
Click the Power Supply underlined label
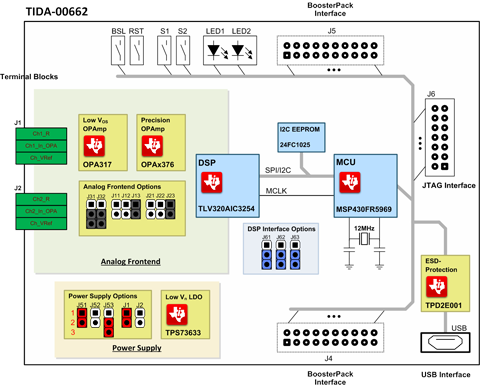137,348
